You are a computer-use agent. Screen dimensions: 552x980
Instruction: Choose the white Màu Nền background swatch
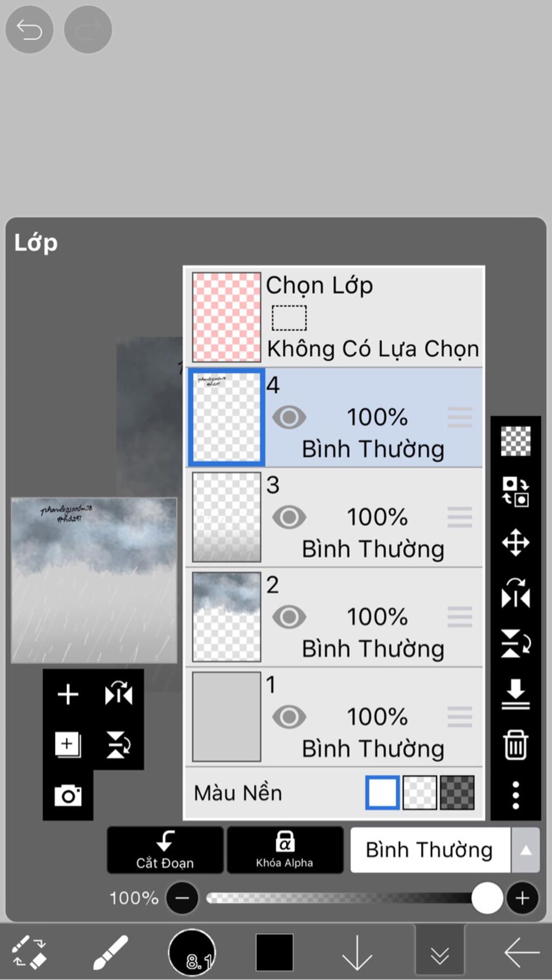(x=382, y=793)
